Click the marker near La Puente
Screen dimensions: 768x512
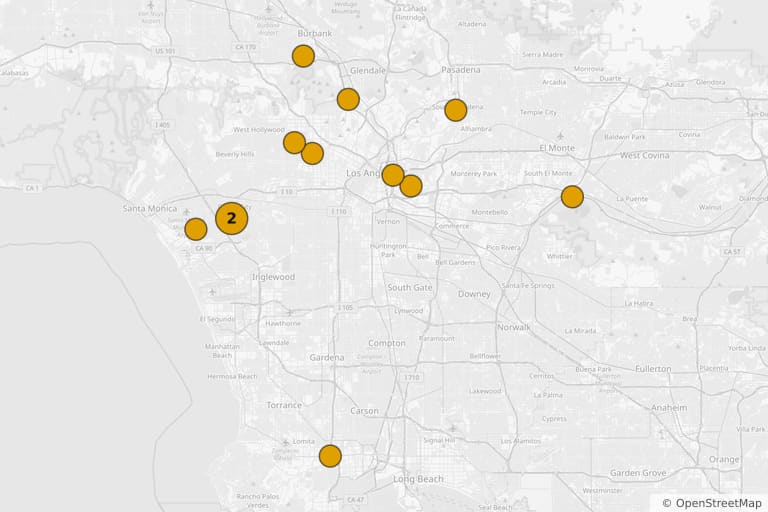coord(572,196)
